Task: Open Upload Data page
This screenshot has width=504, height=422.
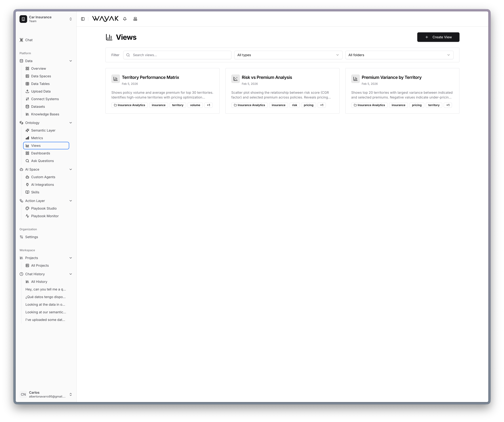Action: click(41, 91)
